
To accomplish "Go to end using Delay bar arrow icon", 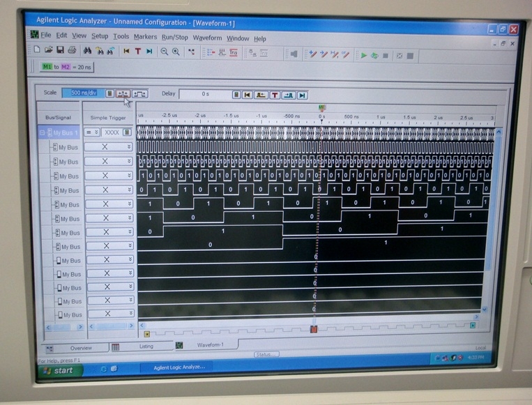I will [303, 95].
